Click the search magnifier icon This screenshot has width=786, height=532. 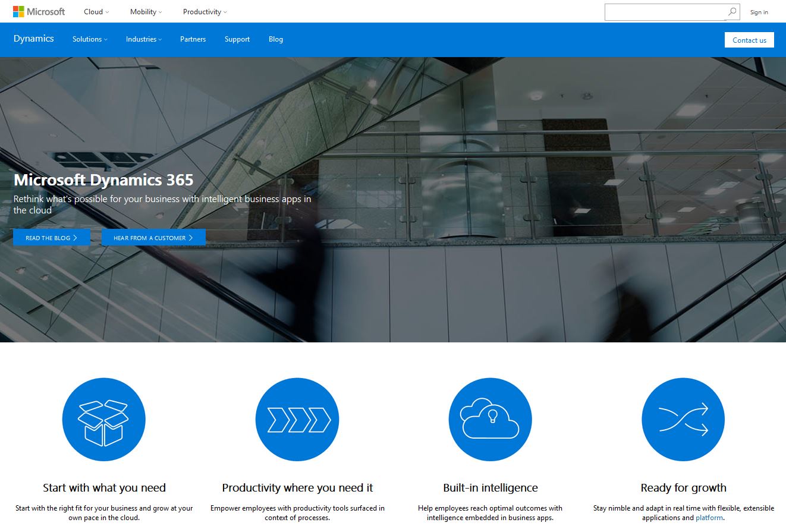732,11
